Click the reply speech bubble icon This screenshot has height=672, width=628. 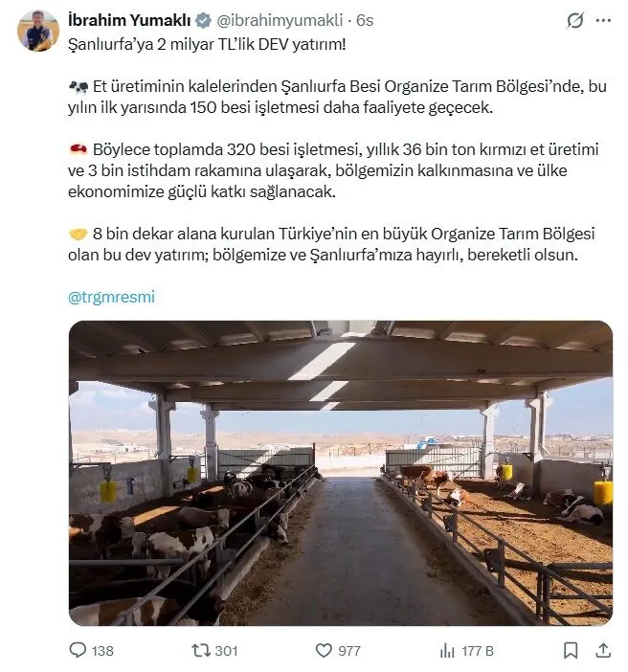click(78, 650)
